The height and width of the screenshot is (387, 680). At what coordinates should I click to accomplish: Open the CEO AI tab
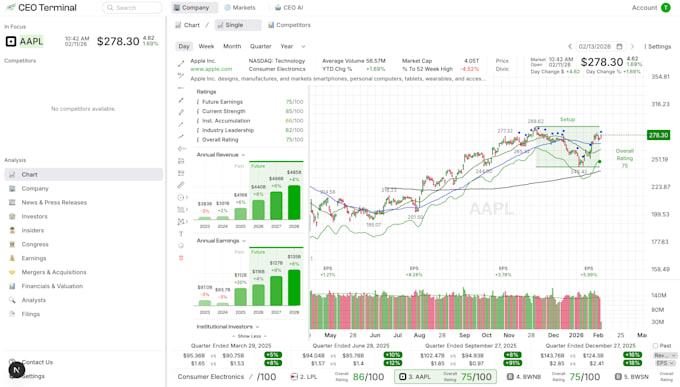289,7
